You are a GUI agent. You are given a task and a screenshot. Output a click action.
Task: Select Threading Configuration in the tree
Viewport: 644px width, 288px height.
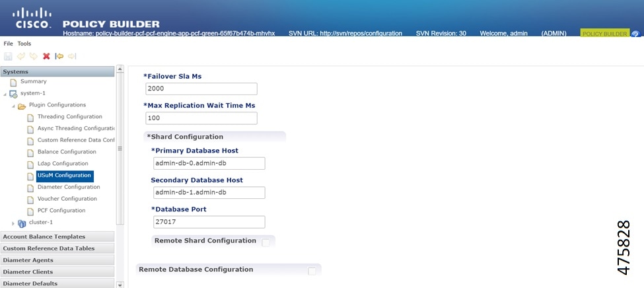pyautogui.click(x=70, y=117)
